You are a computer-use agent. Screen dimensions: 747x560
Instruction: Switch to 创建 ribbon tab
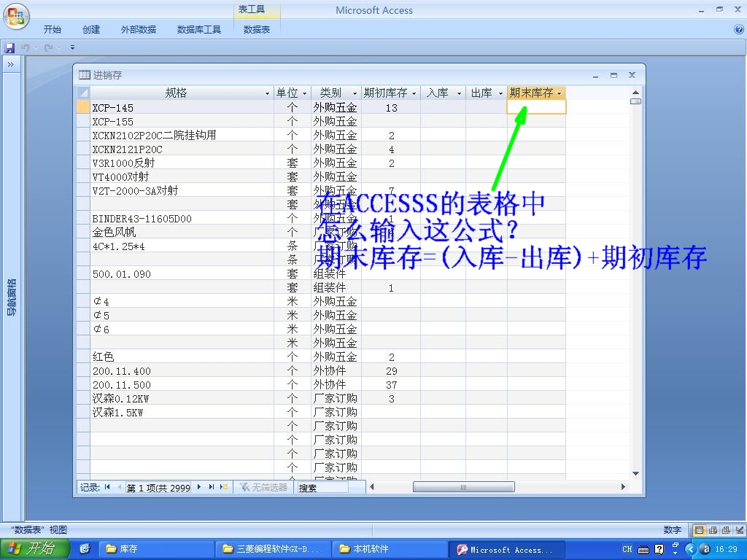point(91,29)
